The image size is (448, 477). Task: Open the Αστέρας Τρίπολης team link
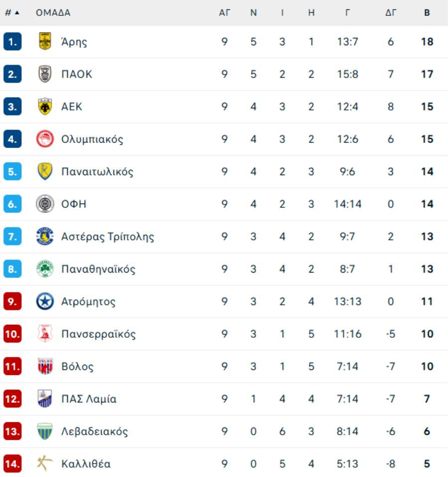108,237
